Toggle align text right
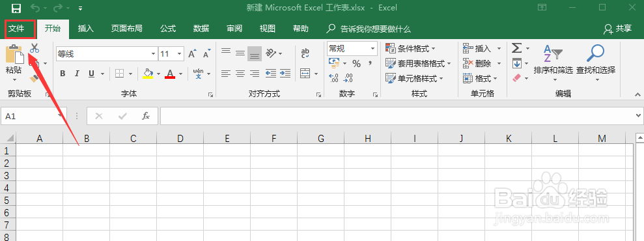This screenshot has height=241, width=644. coord(255,74)
